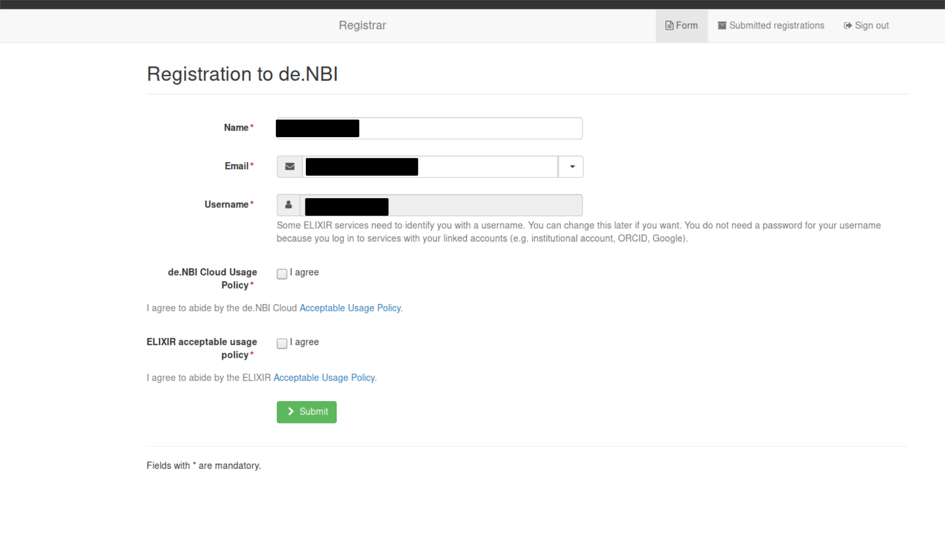
Task: Open de.NBI Cloud Acceptable Usage Policy link
Action: (x=350, y=308)
